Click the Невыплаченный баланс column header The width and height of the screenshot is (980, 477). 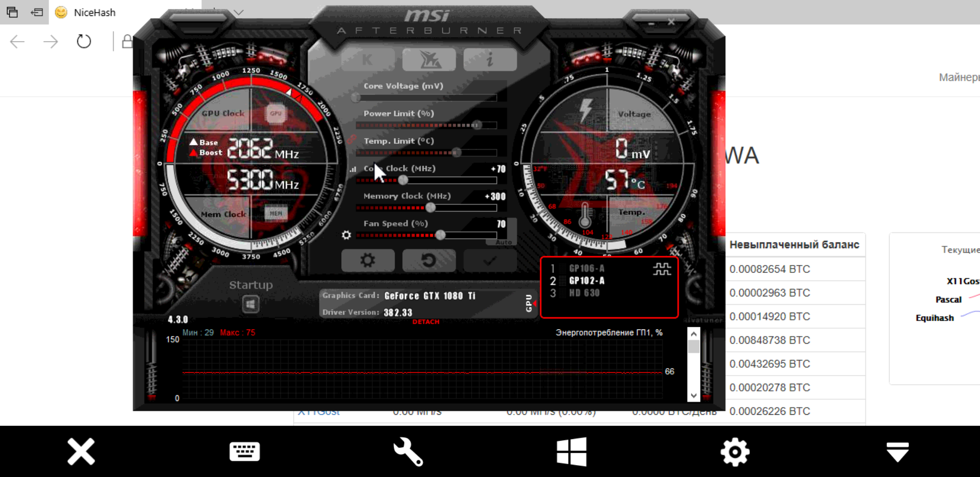pos(794,245)
